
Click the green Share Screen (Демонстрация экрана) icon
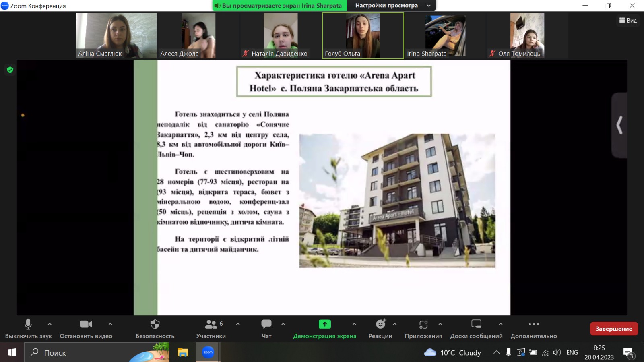click(324, 325)
